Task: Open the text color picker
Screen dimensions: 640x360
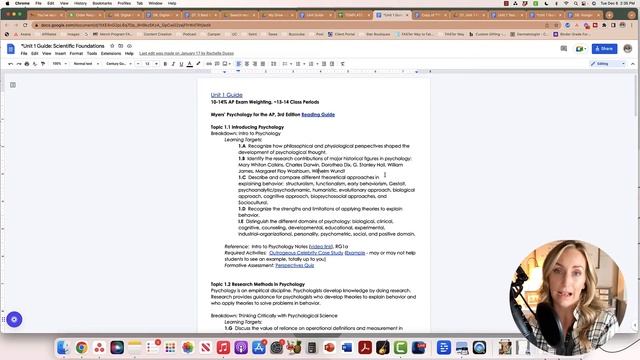Action: click(x=190, y=64)
